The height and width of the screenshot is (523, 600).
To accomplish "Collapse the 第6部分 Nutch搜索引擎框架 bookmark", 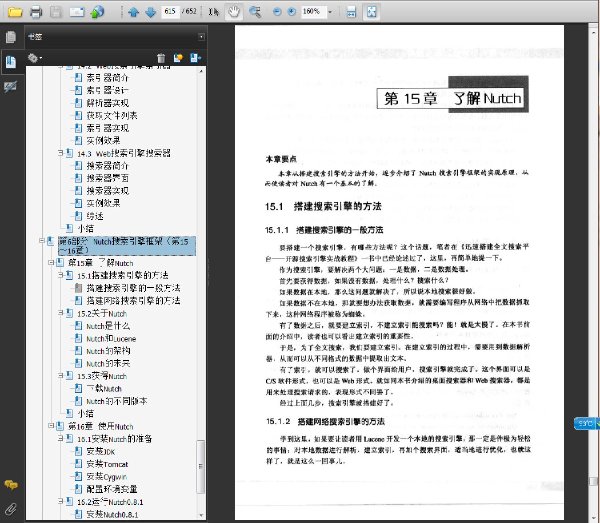I will click(x=41, y=241).
